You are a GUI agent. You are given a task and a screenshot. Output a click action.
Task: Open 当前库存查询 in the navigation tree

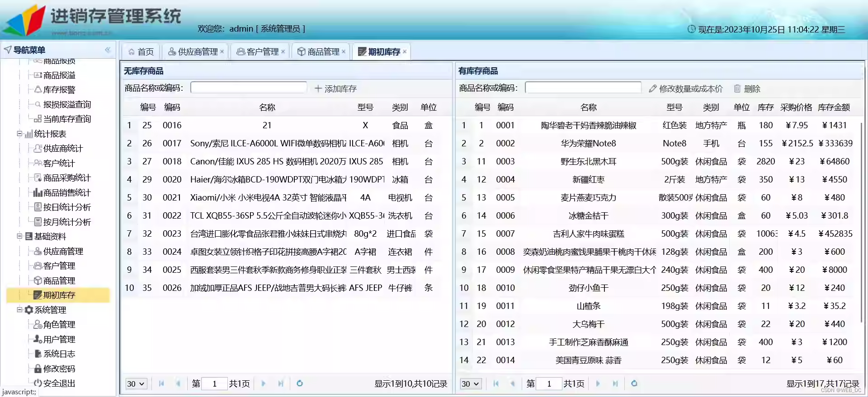[67, 119]
